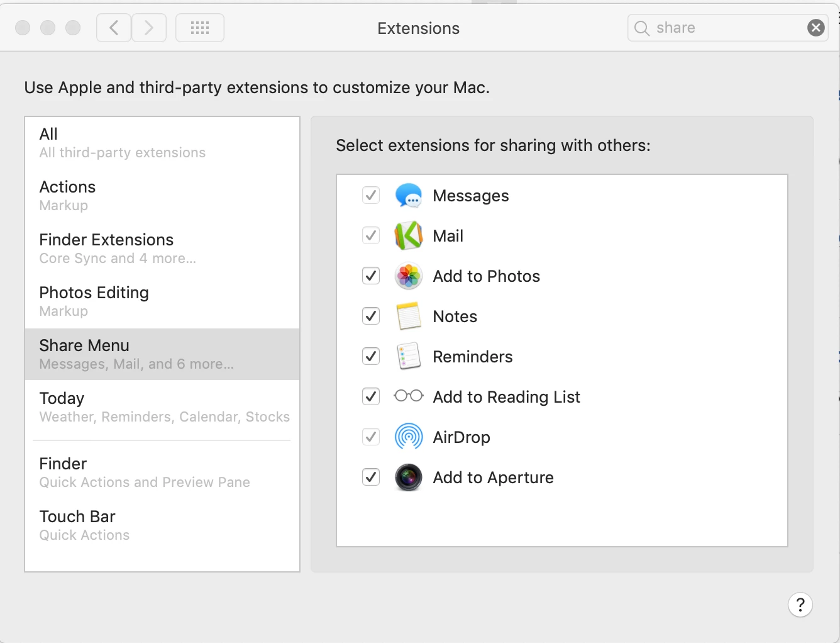Click the yellow minimize window button
The height and width of the screenshot is (643, 840).
[48, 28]
